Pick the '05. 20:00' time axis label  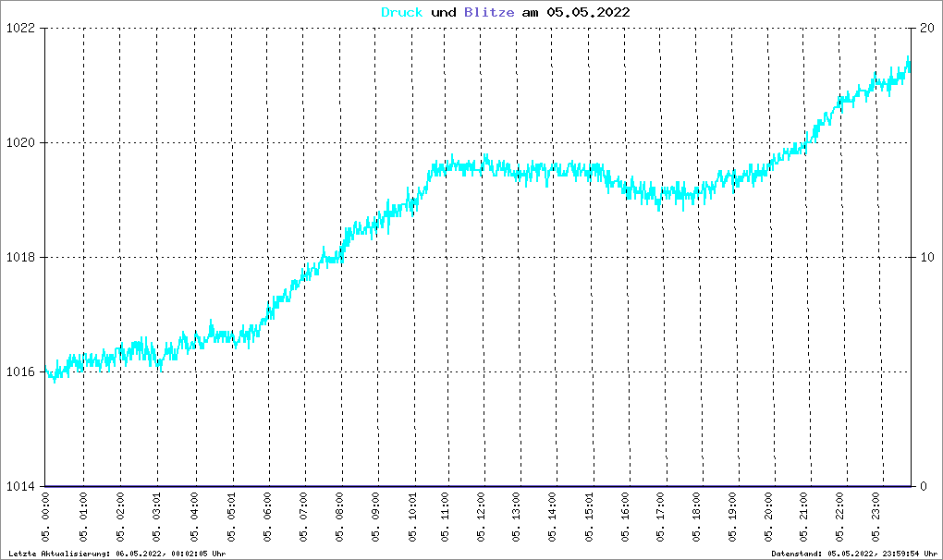click(769, 517)
